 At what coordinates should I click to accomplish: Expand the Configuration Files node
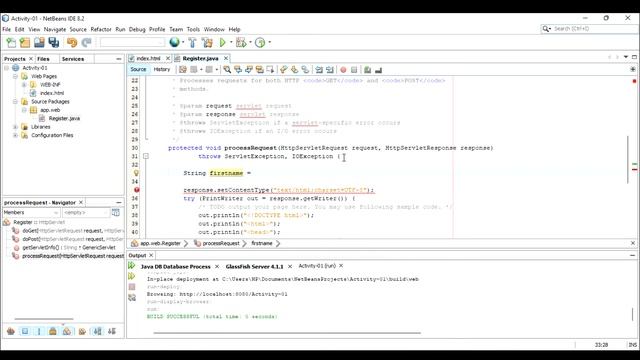coord(15,136)
